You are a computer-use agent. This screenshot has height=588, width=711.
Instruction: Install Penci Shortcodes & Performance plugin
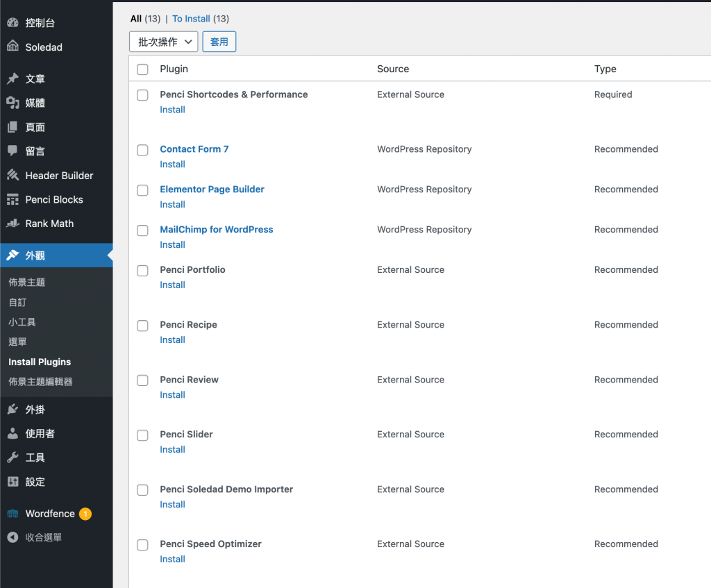[x=172, y=110]
